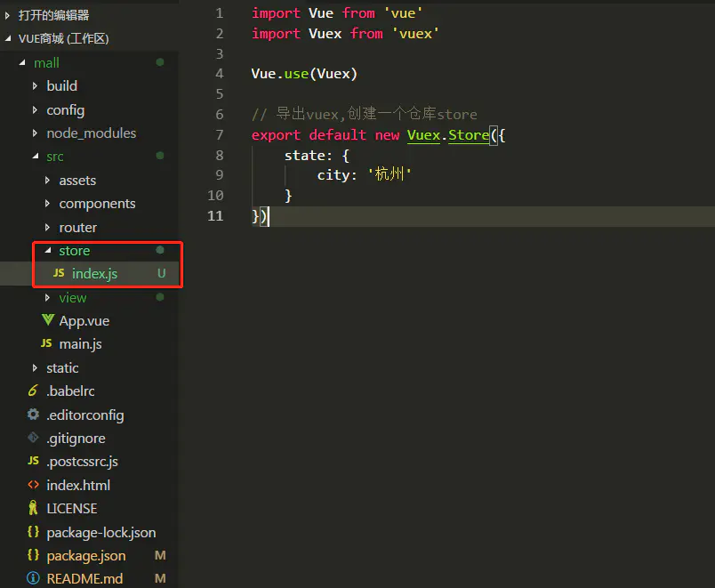This screenshot has width=715, height=588.
Task: Click the git icon beside .gitignore
Action: (33, 438)
